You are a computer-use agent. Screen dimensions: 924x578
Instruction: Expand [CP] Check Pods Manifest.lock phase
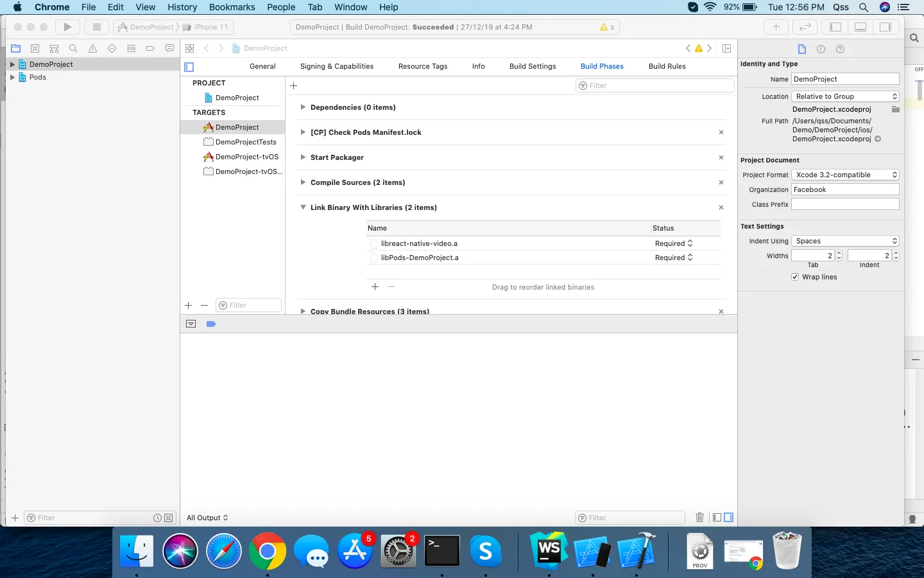(x=303, y=132)
